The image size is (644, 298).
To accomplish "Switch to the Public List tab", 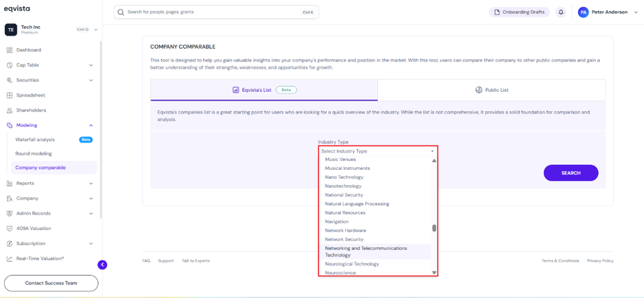I will [x=491, y=90].
